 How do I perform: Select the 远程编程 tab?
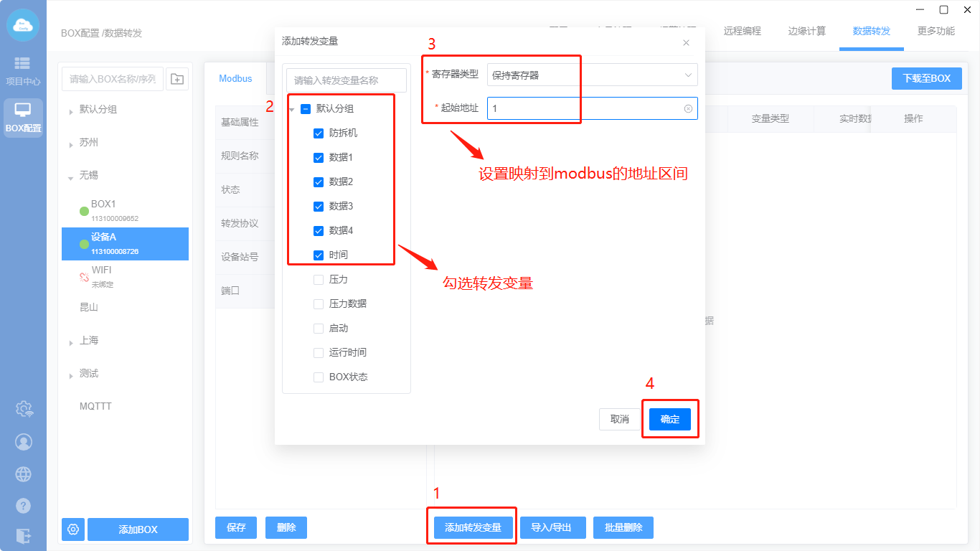pyautogui.click(x=742, y=31)
